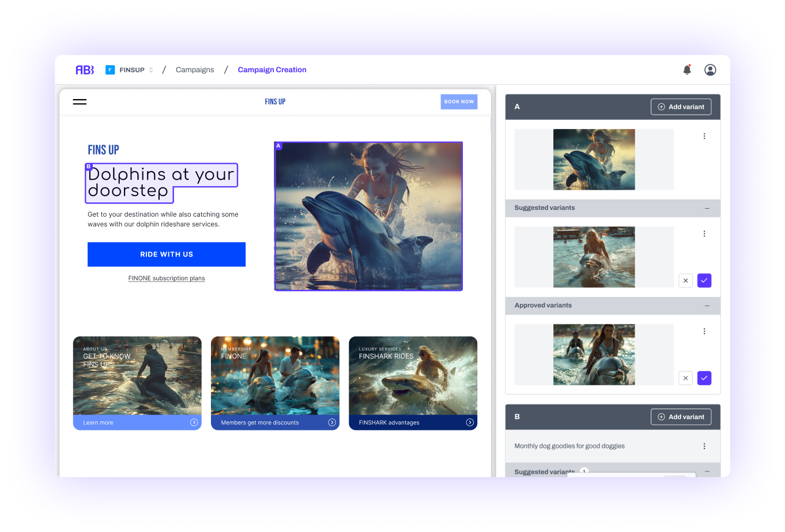Open the FINSUP workspace dropdown
The width and height of the screenshot is (785, 532).
(x=131, y=70)
